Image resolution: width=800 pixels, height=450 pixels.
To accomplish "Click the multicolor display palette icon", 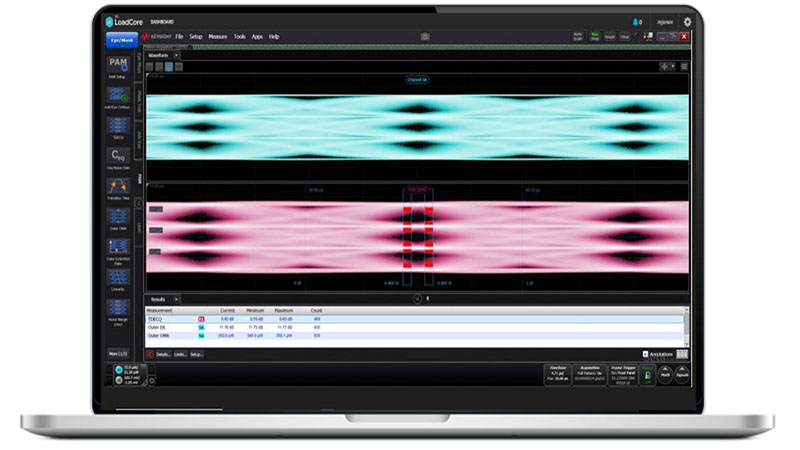I will [x=647, y=37].
